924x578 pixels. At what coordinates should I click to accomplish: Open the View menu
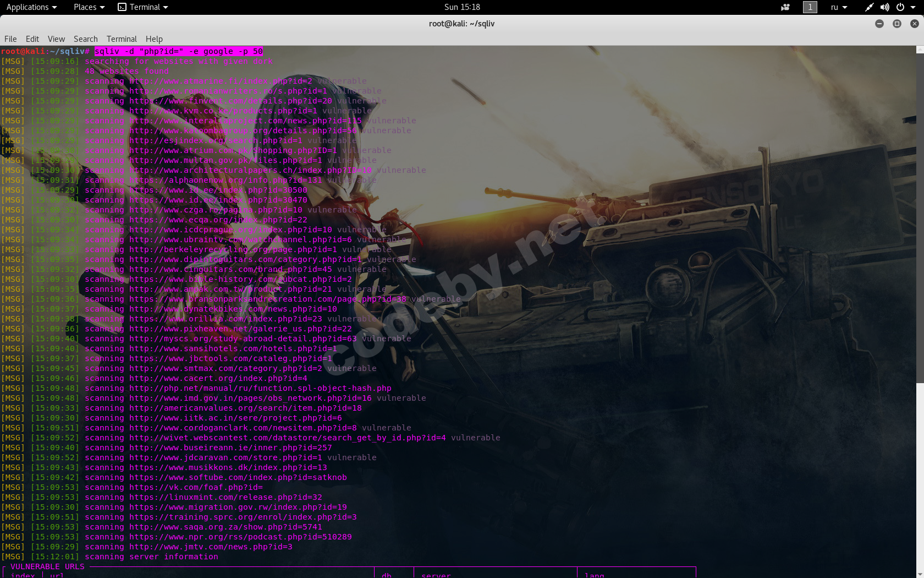(56, 39)
